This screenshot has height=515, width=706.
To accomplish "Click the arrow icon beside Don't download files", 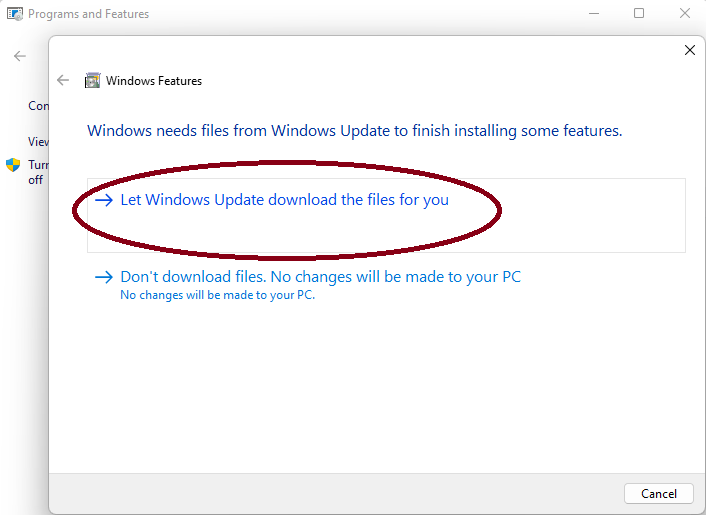I will (x=104, y=277).
